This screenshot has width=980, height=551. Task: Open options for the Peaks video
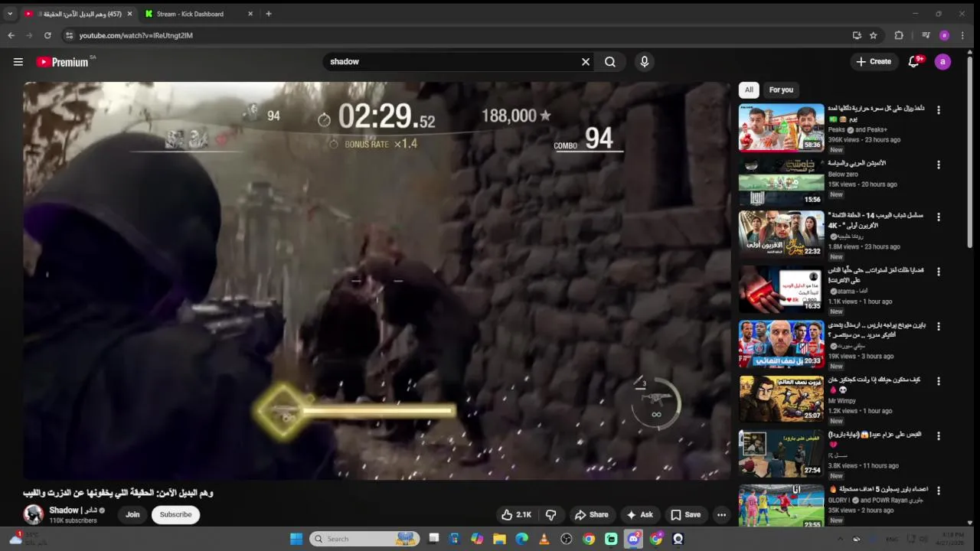coord(939,110)
